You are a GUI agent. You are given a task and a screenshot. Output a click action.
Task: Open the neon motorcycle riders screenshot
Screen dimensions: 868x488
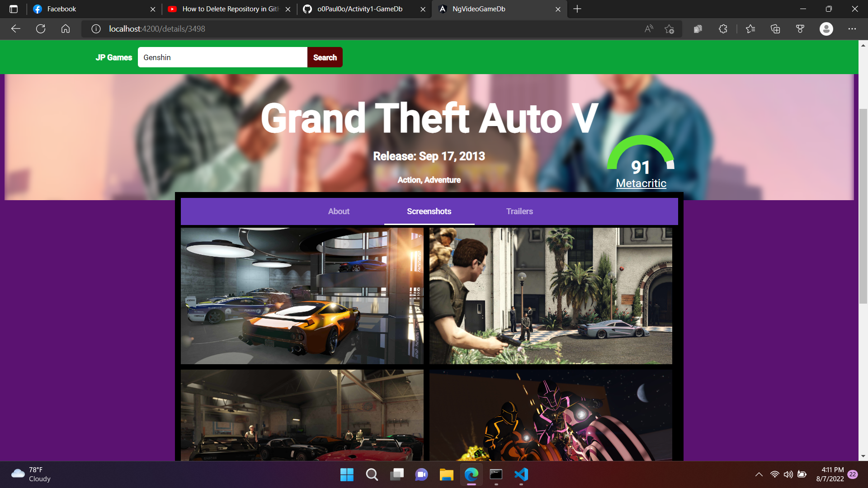point(551,415)
